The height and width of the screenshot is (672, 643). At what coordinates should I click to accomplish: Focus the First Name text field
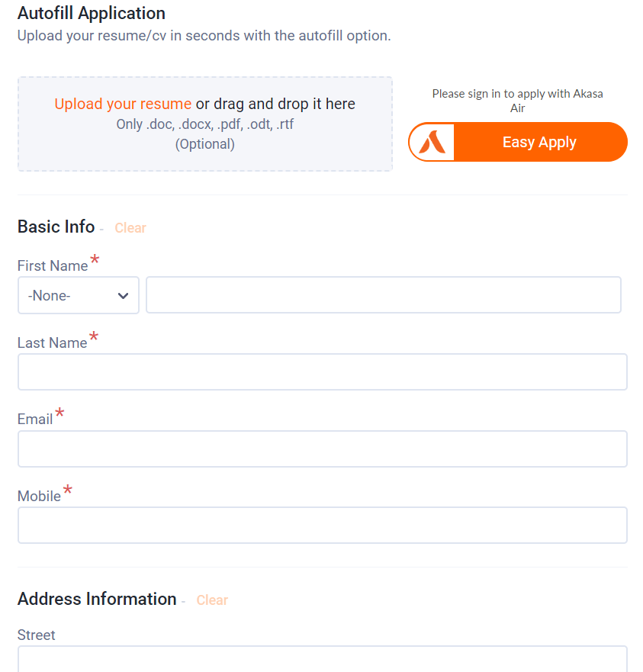point(383,295)
